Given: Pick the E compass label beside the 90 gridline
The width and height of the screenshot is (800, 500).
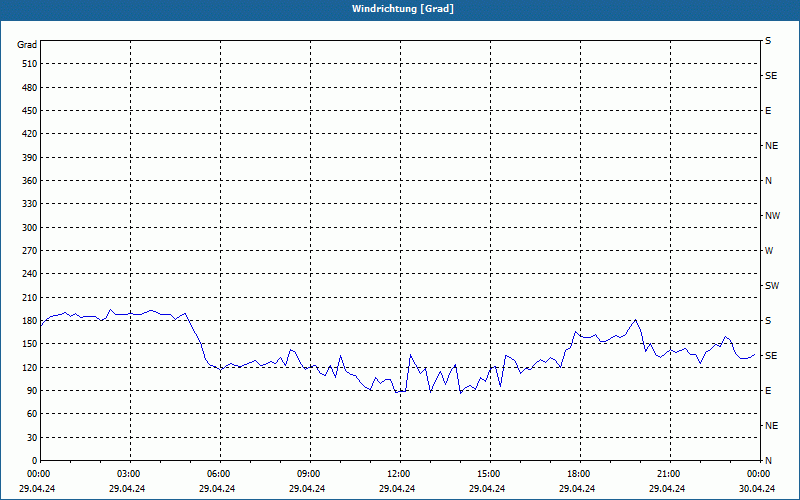Looking at the screenshot, I should click(768, 391).
